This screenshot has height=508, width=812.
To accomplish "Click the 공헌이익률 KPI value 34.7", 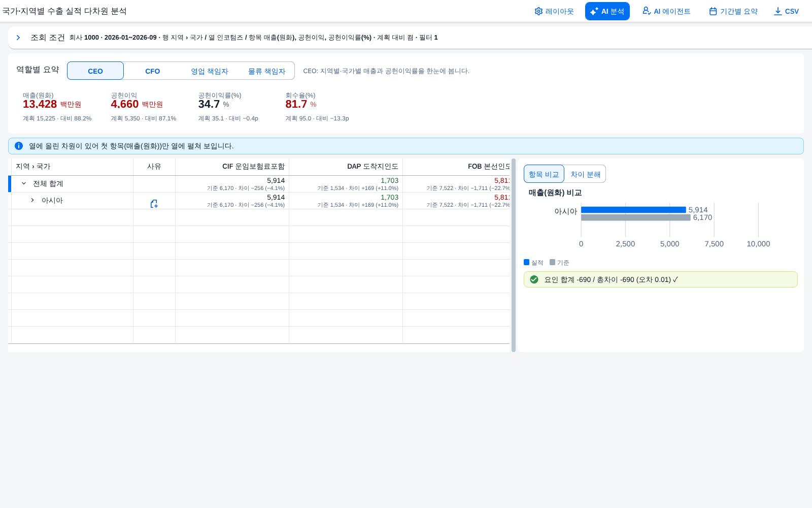I will (x=209, y=104).
